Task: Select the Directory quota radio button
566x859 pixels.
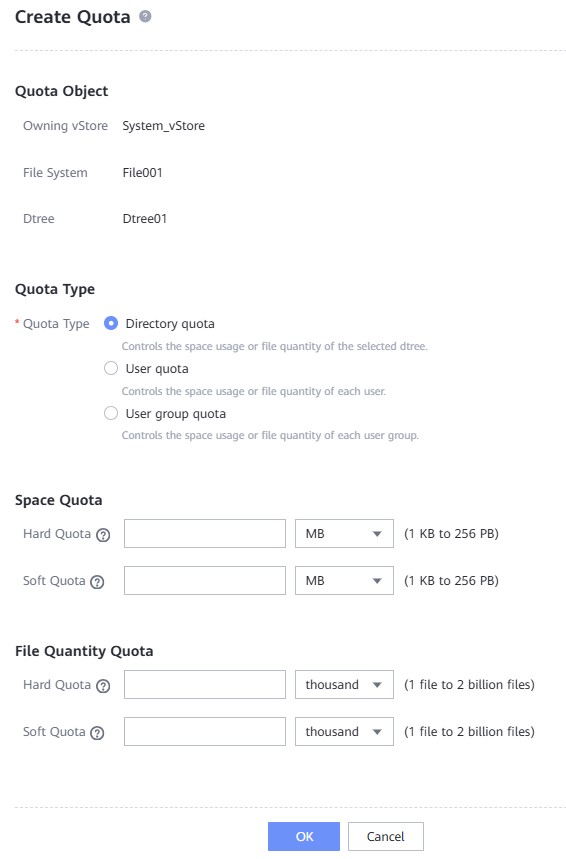Action: [x=111, y=323]
